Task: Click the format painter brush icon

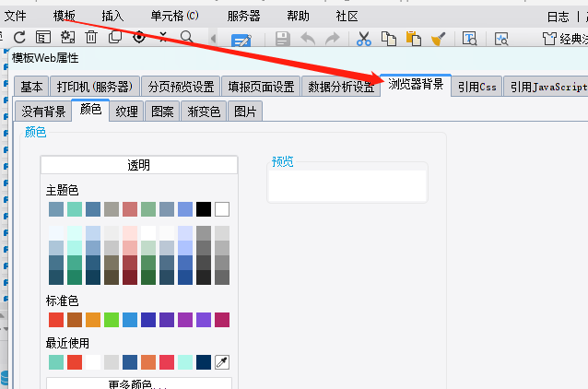Action: tap(438, 39)
